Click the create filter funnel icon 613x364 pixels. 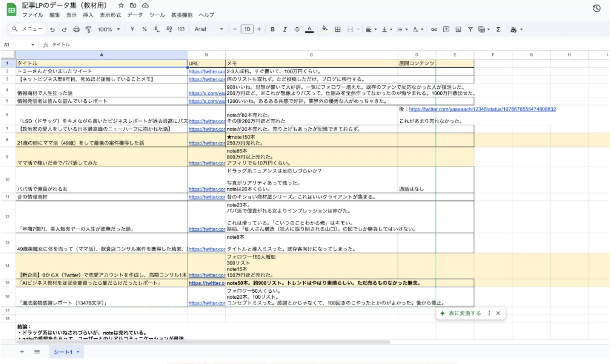click(x=470, y=30)
